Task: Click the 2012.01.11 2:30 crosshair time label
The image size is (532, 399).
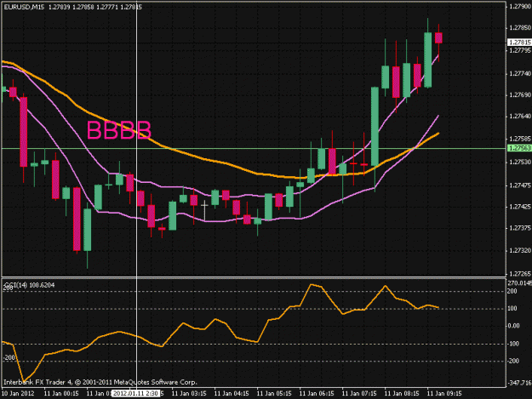Action: point(135,394)
